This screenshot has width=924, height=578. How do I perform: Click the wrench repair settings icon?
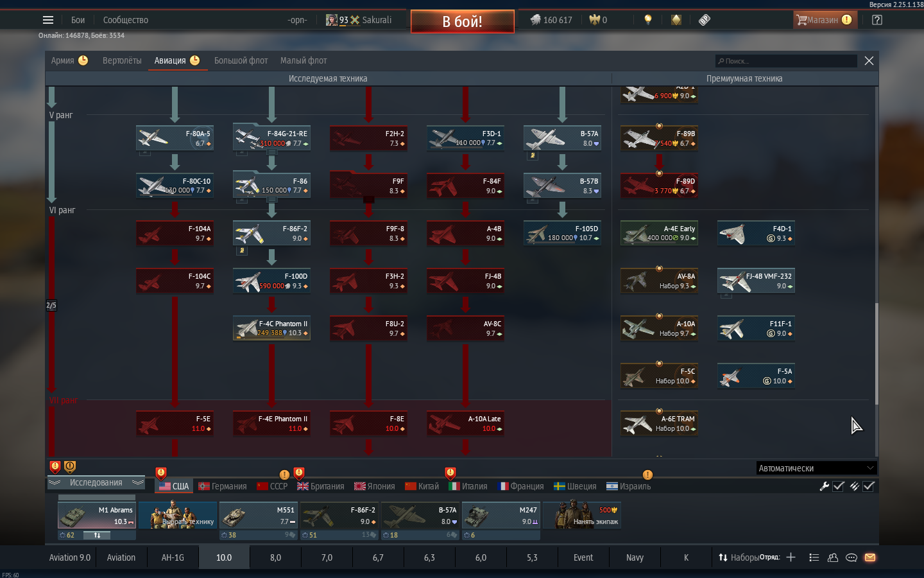click(825, 486)
